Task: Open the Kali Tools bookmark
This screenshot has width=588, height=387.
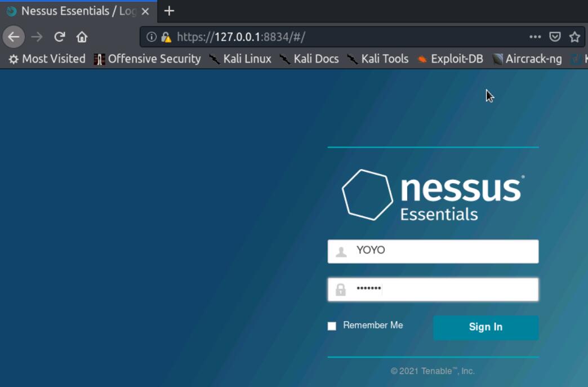Action: [x=378, y=59]
